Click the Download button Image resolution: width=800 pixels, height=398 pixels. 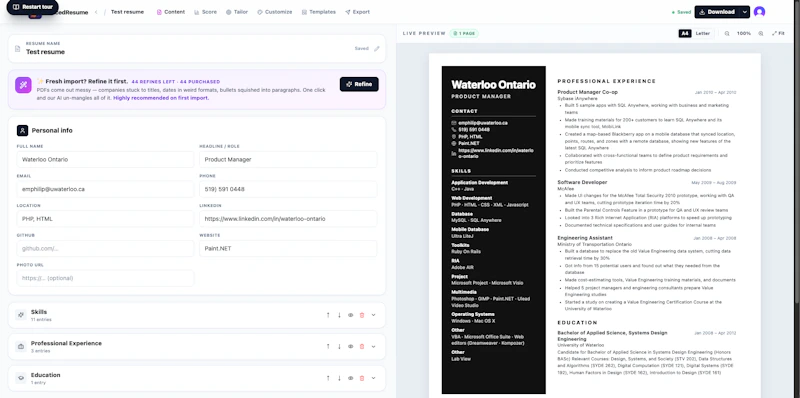pyautogui.click(x=717, y=12)
